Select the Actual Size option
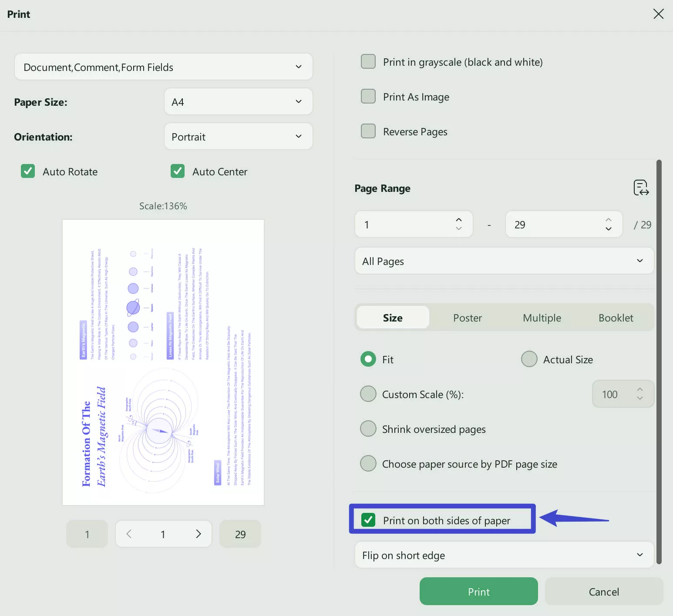Image resolution: width=673 pixels, height=616 pixels. 529,359
